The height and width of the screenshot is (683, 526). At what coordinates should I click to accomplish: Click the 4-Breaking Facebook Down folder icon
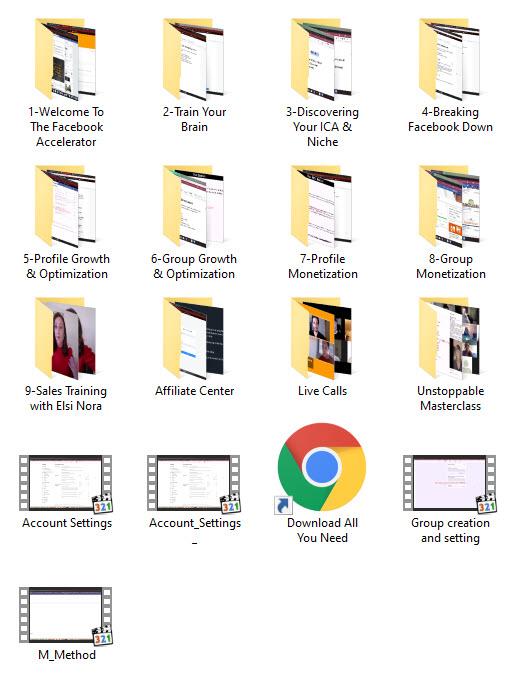(450, 59)
